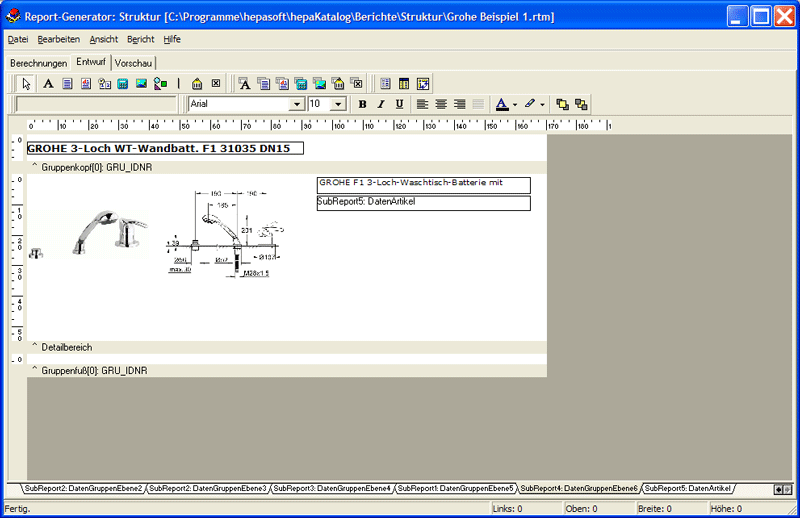The width and height of the screenshot is (800, 518).
Task: Pick the DBCheckBox data component tool
Action: [x=357, y=84]
